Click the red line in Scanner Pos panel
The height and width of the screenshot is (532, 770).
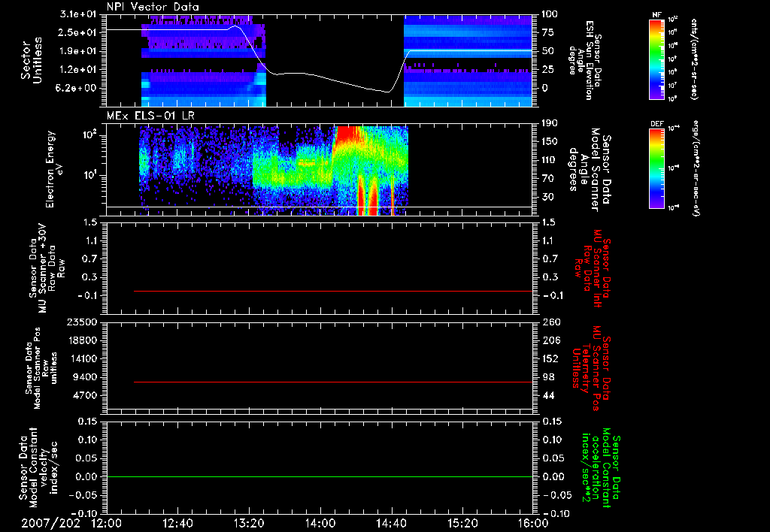point(333,382)
